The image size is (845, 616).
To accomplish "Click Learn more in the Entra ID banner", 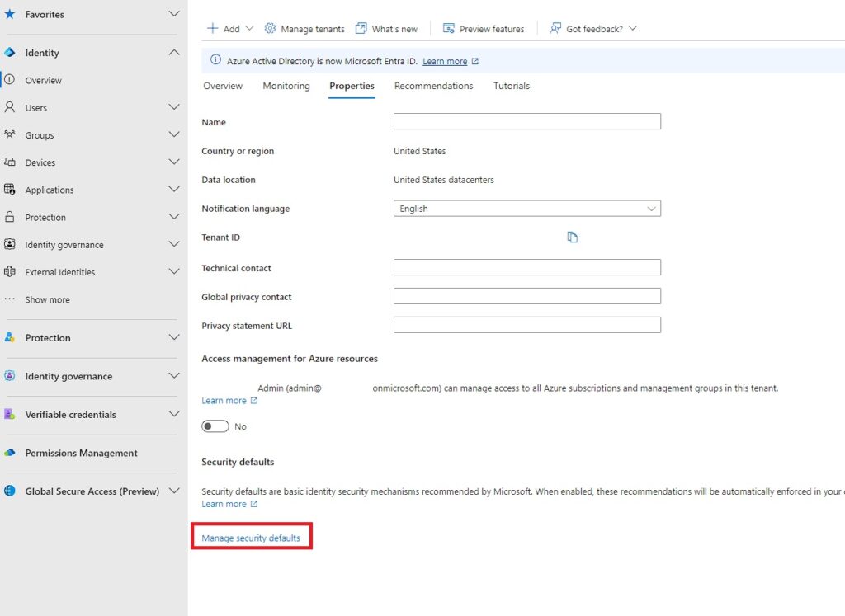I will coord(445,61).
